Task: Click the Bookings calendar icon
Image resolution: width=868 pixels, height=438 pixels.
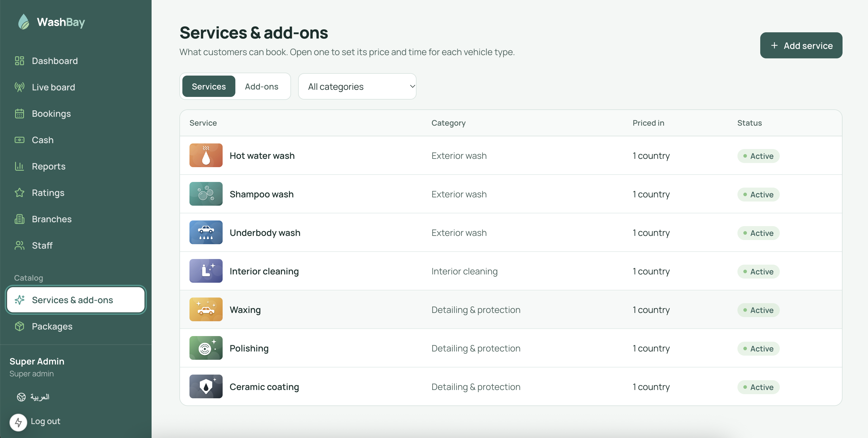Action: (20, 114)
